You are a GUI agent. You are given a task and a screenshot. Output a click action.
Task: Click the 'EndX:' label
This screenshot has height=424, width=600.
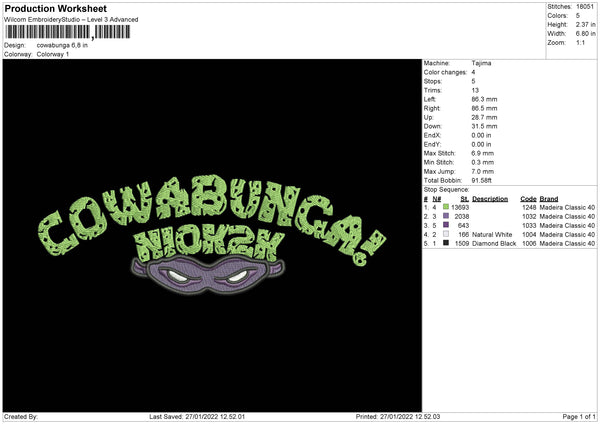(x=432, y=135)
